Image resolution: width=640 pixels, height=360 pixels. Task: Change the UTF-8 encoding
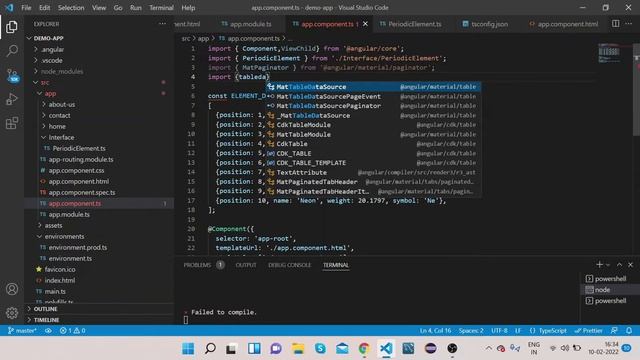pyautogui.click(x=499, y=331)
